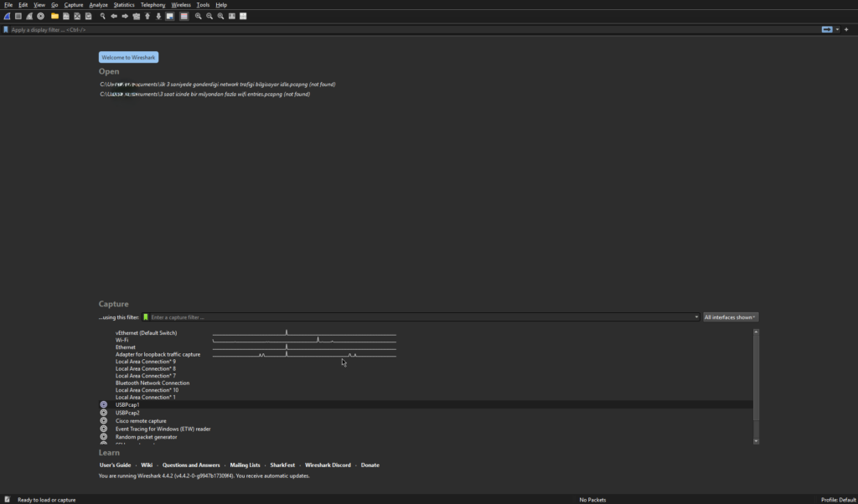
Task: Open the Telephony menu
Action: point(152,5)
